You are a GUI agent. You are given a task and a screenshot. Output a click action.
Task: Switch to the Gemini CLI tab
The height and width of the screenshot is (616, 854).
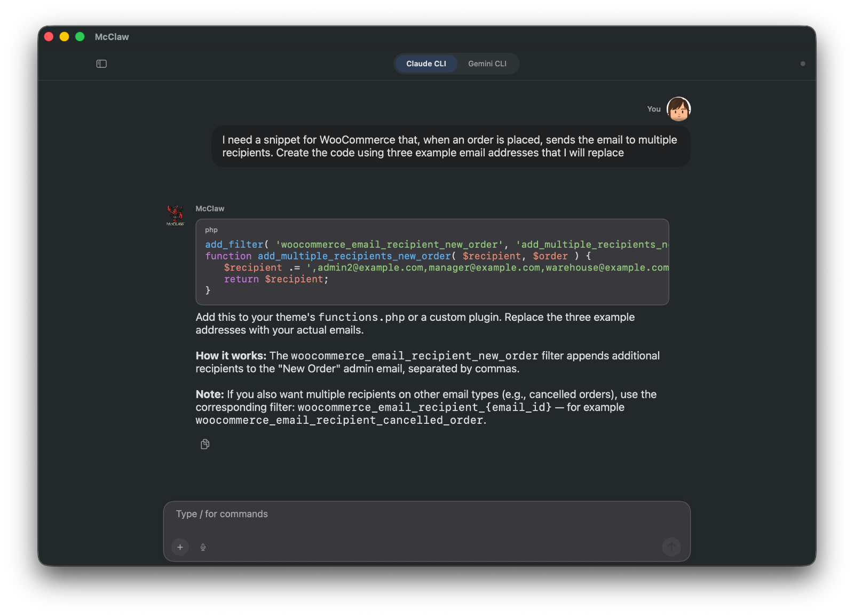pyautogui.click(x=487, y=64)
